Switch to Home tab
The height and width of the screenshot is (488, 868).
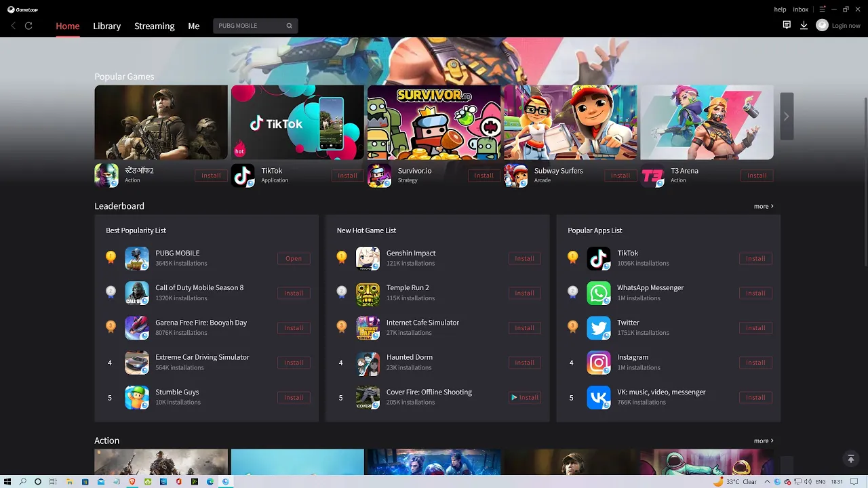coord(68,26)
